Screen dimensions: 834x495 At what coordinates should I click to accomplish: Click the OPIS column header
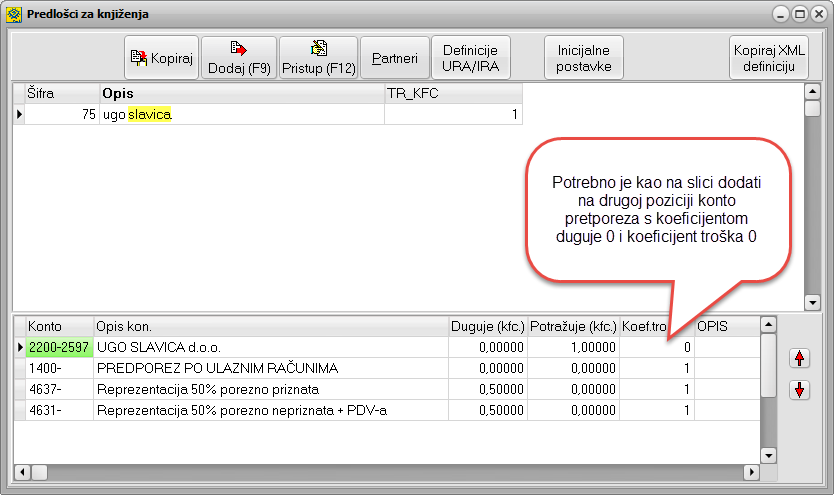pyautogui.click(x=727, y=326)
